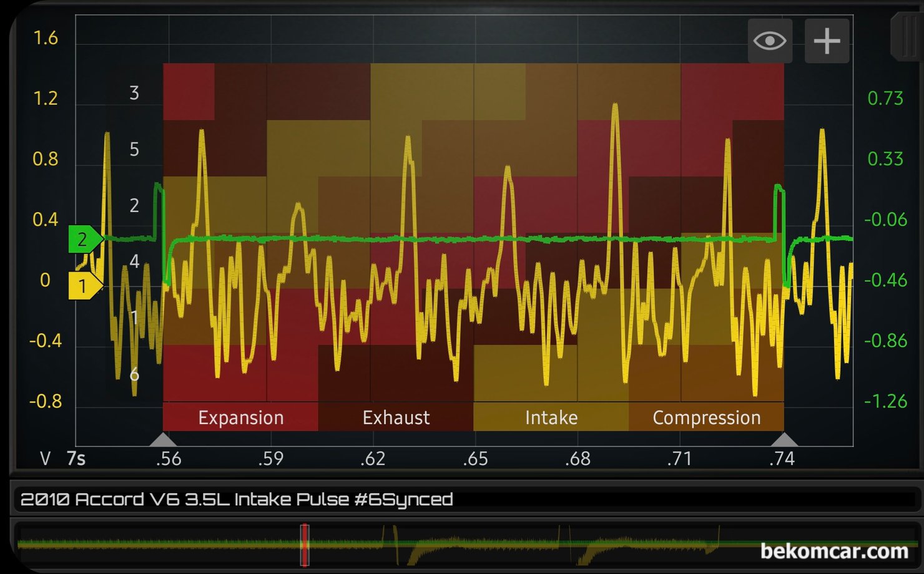Open the side panel handle at top right
The width and height of the screenshot is (924, 574).
click(907, 37)
